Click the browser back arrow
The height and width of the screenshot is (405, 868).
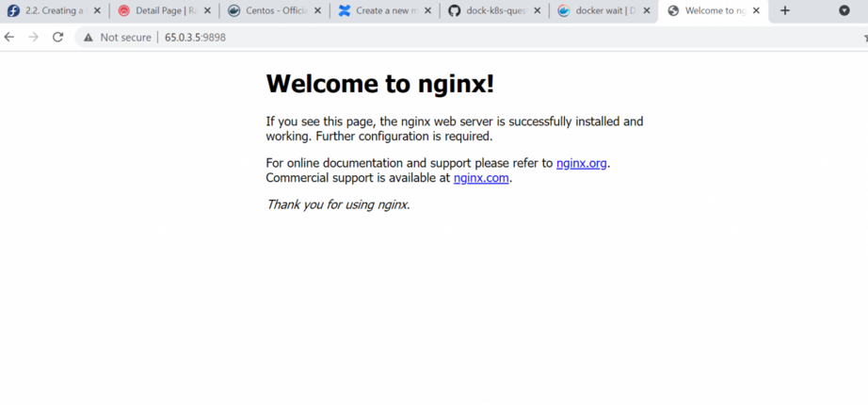(x=9, y=37)
